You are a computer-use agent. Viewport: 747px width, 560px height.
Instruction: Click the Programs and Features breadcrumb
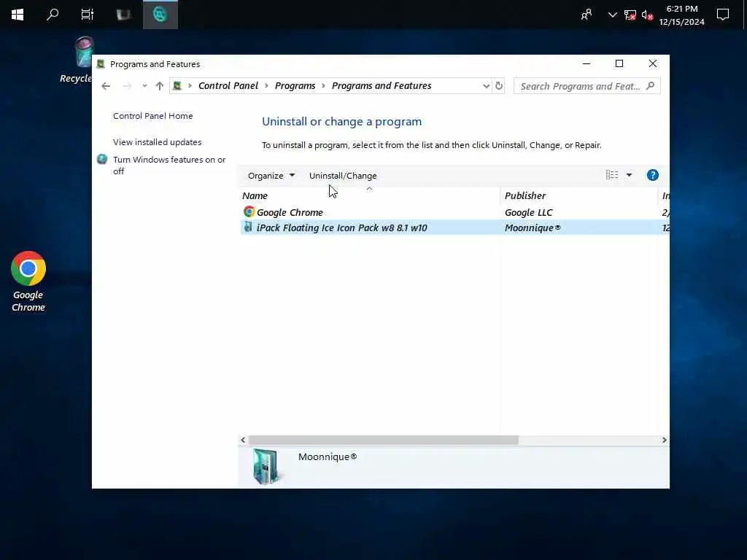coord(382,86)
